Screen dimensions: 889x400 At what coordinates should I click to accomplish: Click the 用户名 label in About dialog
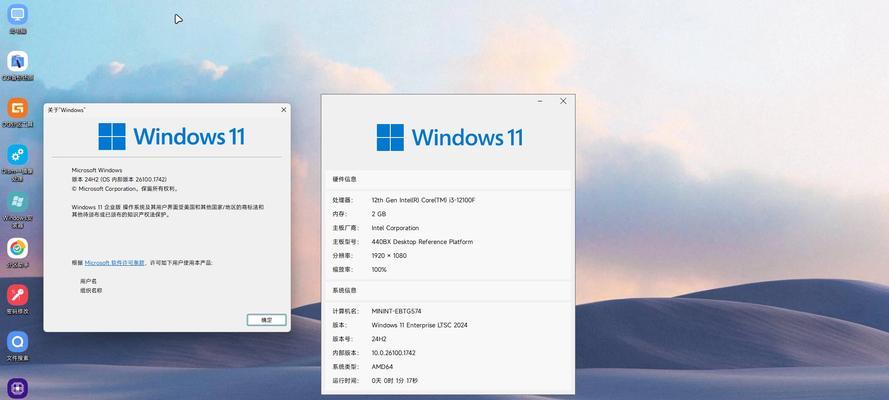88,281
